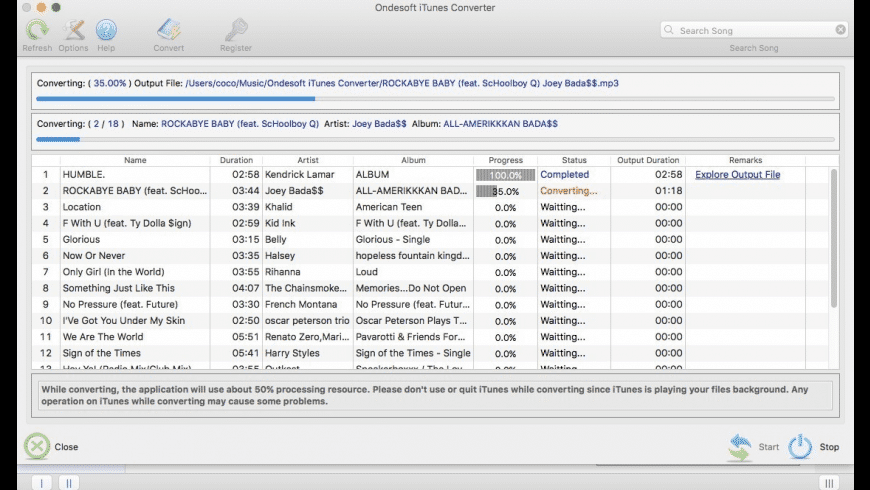Select Only Girl (In the World)
870x490 pixels.
(x=113, y=272)
